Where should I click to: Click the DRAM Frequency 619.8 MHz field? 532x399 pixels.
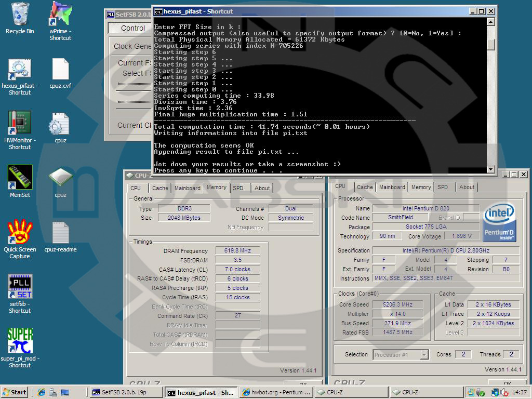point(237,251)
